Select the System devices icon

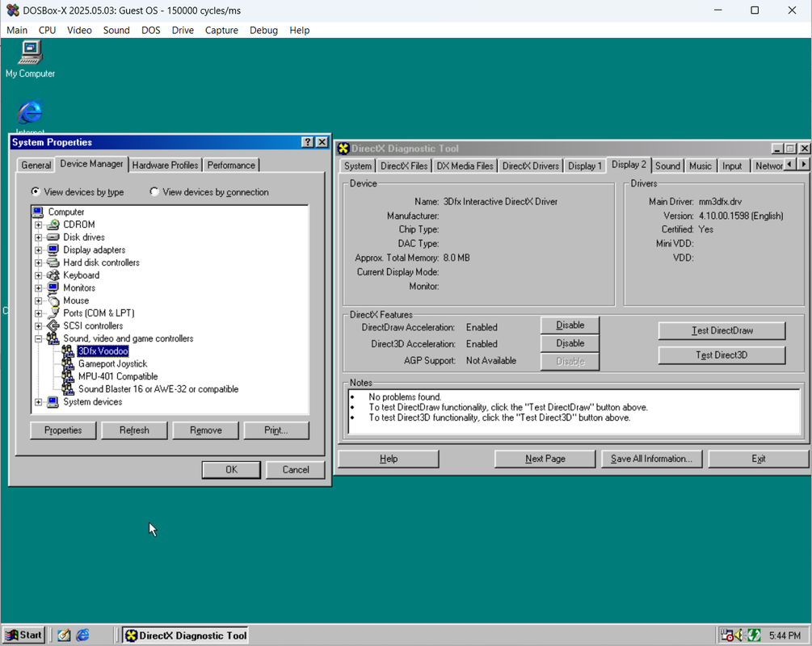point(53,402)
